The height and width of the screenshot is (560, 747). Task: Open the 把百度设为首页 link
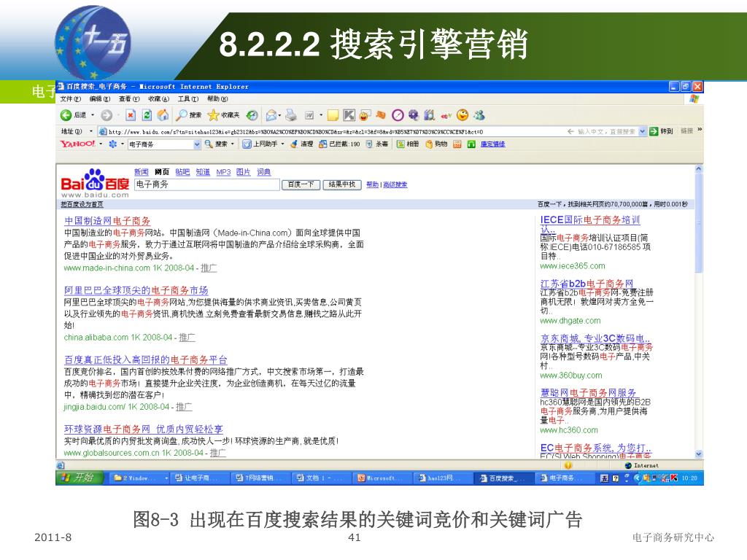[82, 204]
